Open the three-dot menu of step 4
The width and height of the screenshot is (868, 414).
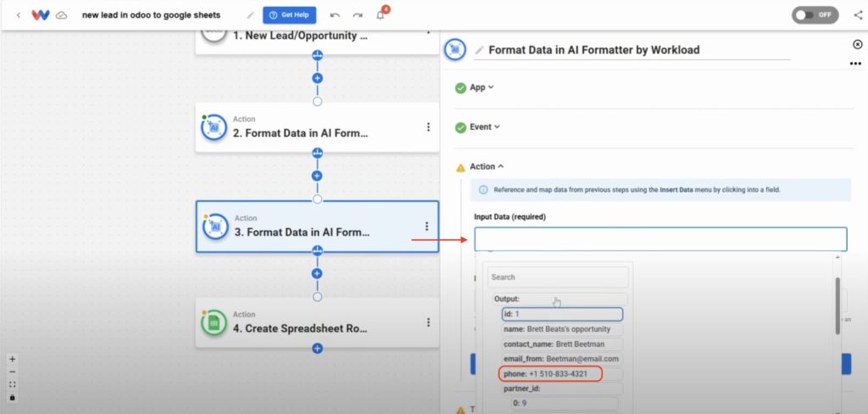[428, 322]
